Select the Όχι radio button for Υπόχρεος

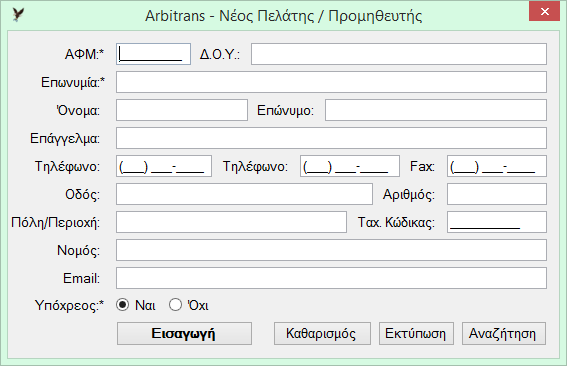(x=175, y=305)
